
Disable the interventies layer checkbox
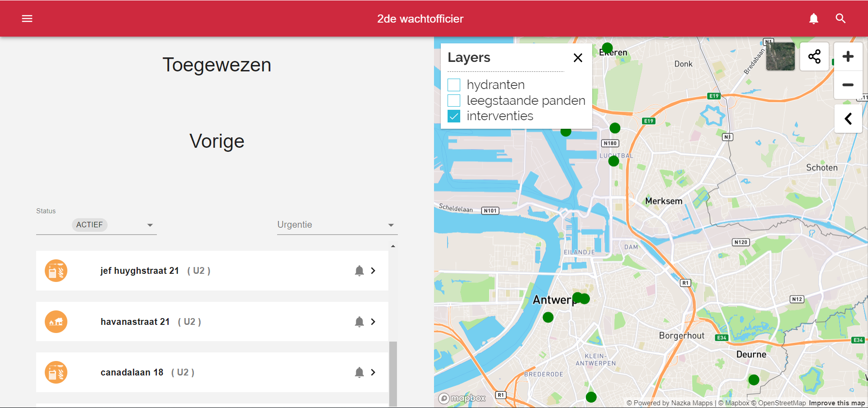(454, 116)
